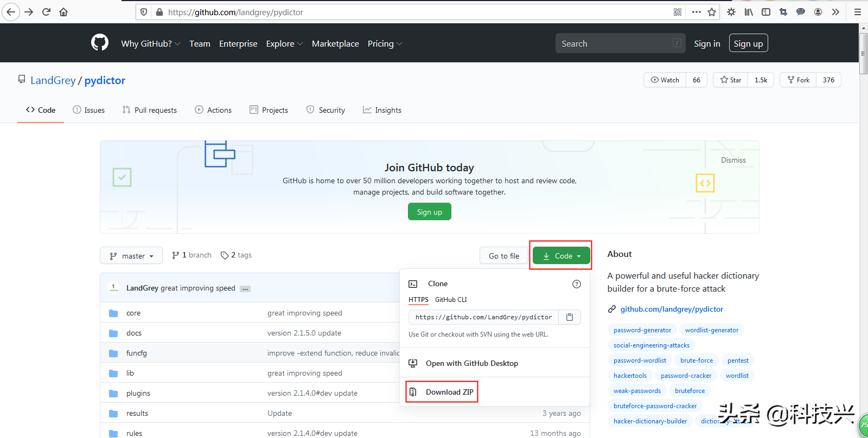
Task: Open the funcfg folder
Action: click(x=137, y=353)
